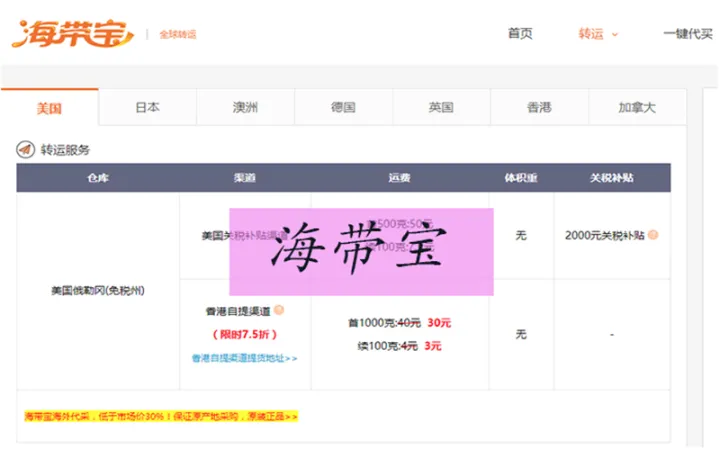The height and width of the screenshot is (450, 720).
Task: Switch to the 香港 tab
Action: pyautogui.click(x=539, y=107)
